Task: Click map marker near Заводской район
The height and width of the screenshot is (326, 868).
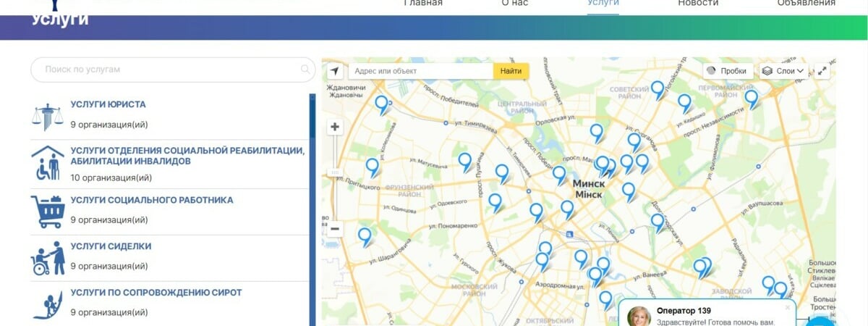Action: (x=768, y=285)
